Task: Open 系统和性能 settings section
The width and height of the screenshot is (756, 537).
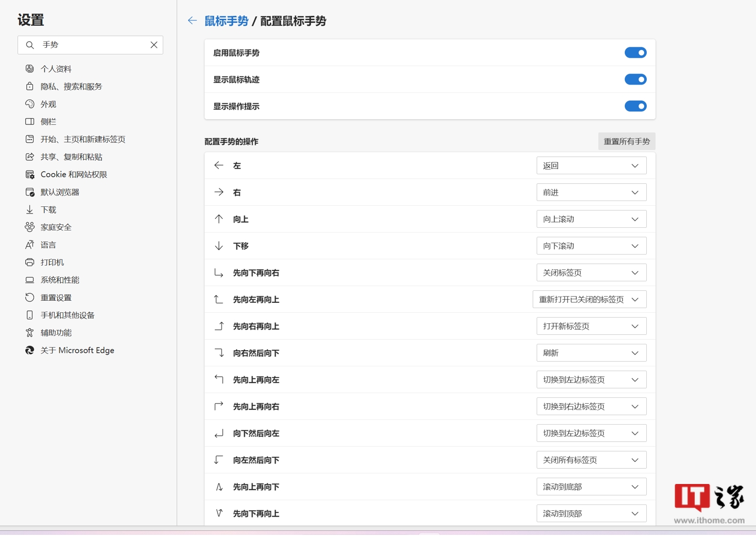Action: [x=60, y=280]
